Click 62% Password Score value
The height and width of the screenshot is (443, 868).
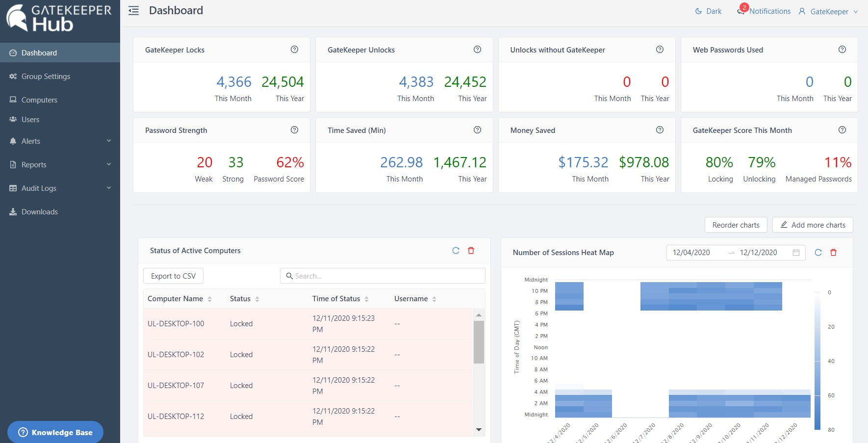290,162
